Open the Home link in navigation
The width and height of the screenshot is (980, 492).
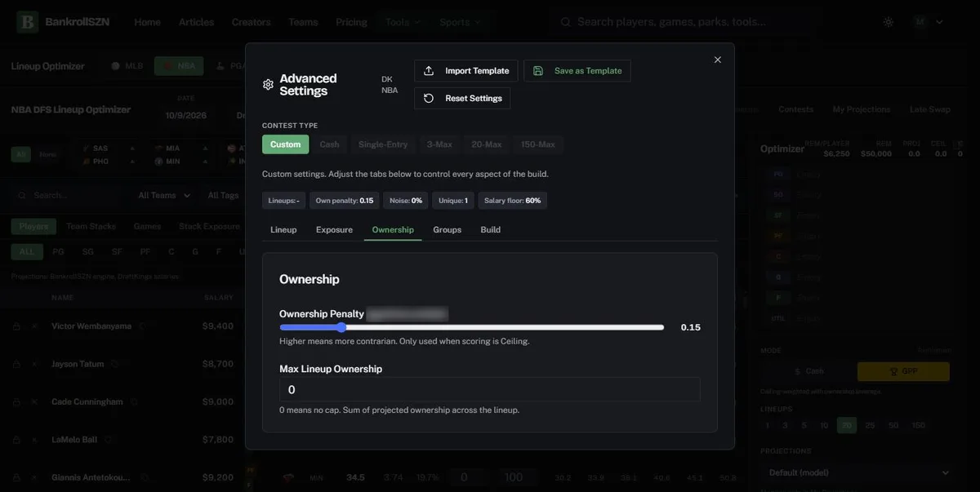[147, 22]
